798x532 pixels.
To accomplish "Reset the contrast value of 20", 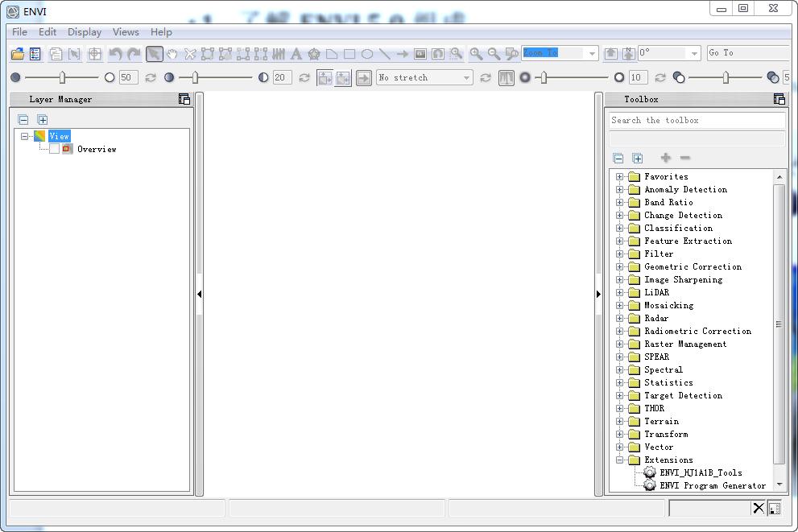I will pyautogui.click(x=304, y=78).
